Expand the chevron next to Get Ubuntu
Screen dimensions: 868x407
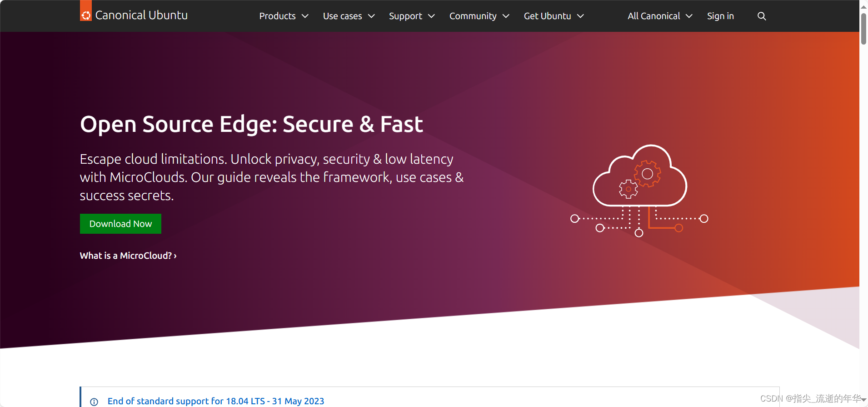coord(580,16)
